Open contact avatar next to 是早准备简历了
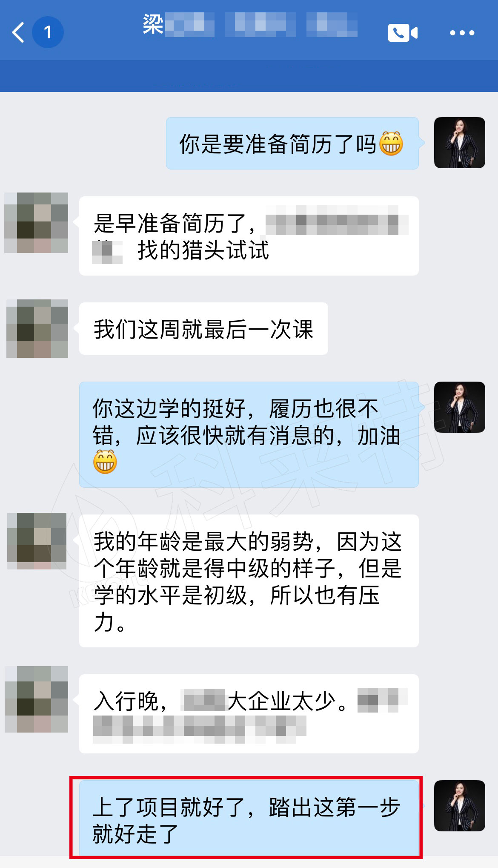The image size is (498, 868). [x=36, y=223]
